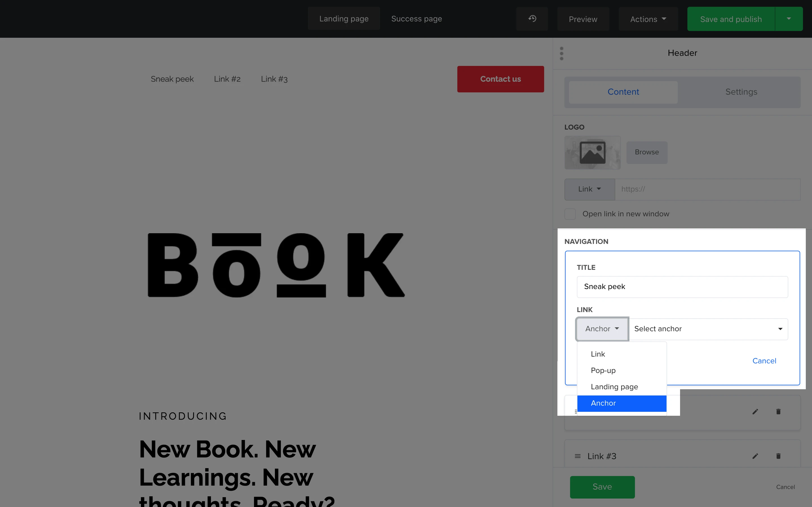Expand the Save and publish arrow dropdown
812x507 pixels.
(x=789, y=19)
